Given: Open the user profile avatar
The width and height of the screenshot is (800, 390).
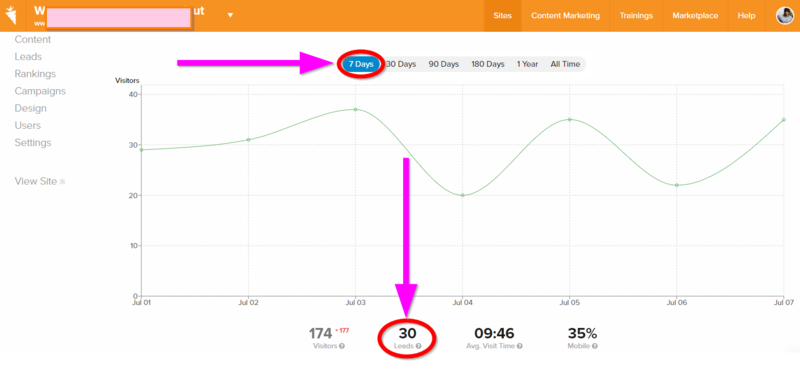Looking at the screenshot, I should click(x=784, y=16).
